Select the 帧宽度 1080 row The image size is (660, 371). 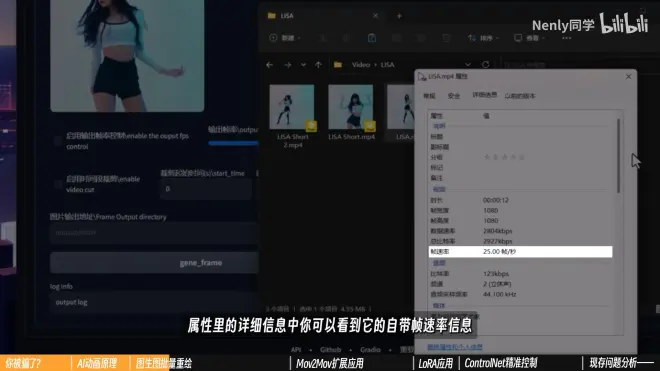521,210
